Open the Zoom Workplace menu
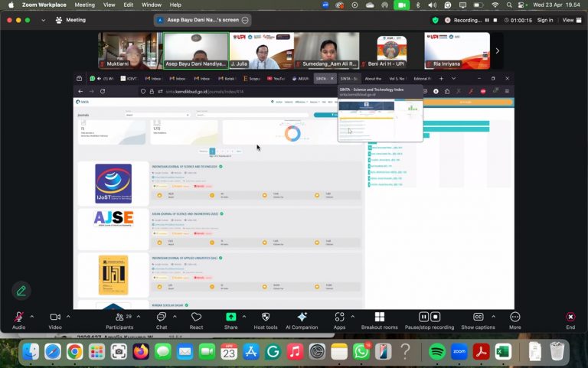 (44, 5)
